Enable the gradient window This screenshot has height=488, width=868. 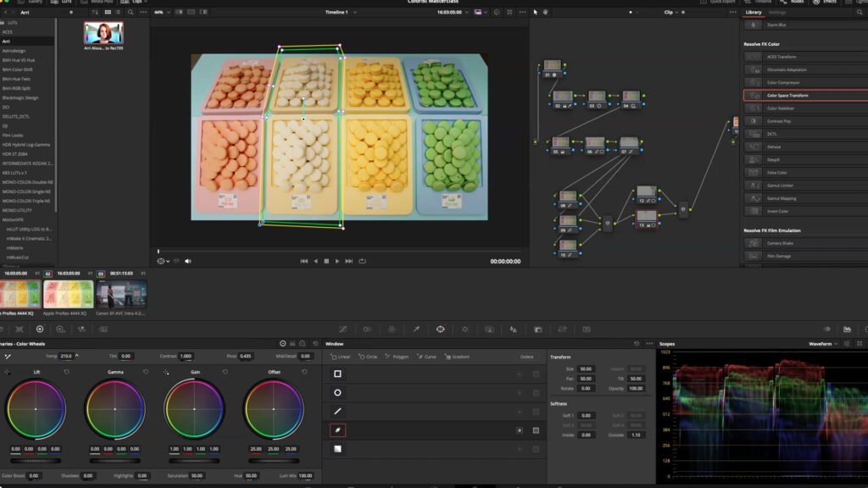(337, 449)
